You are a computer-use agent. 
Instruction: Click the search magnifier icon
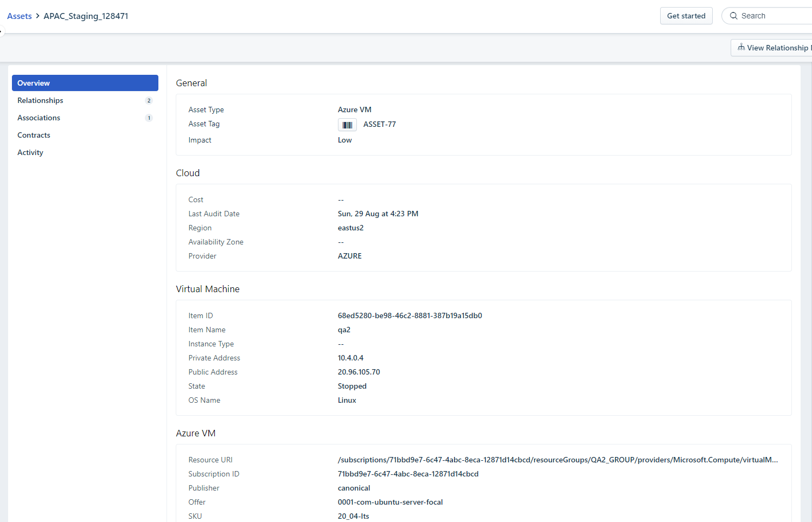coord(733,16)
